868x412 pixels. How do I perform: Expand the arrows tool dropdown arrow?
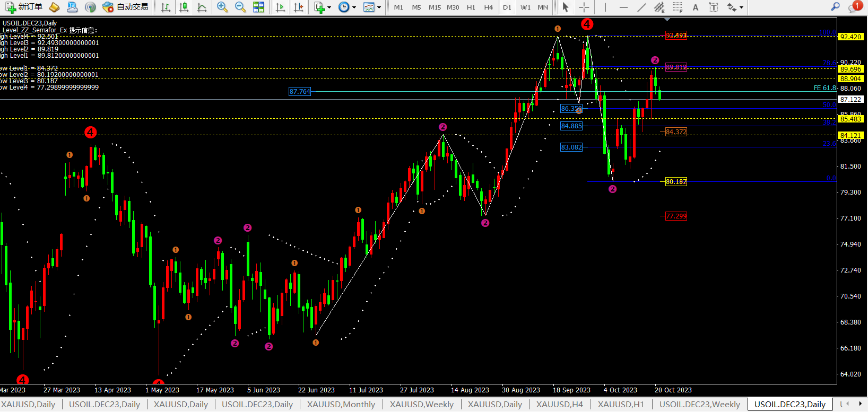coord(741,7)
